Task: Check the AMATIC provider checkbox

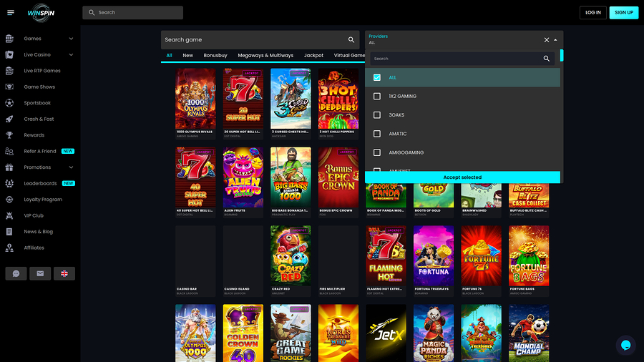Action: click(x=377, y=134)
